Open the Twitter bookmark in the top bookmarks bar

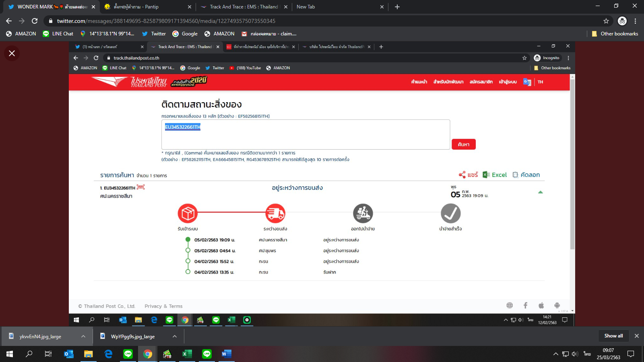[x=154, y=34]
